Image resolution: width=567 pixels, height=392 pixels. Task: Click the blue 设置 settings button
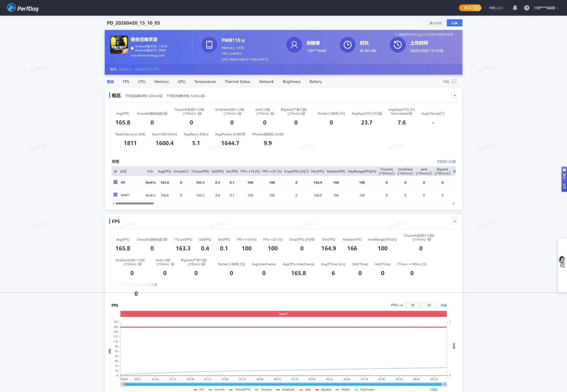(x=454, y=23)
